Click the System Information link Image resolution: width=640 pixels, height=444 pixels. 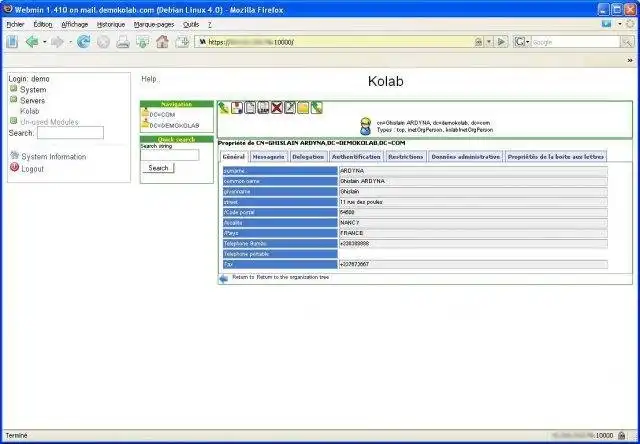pos(54,157)
